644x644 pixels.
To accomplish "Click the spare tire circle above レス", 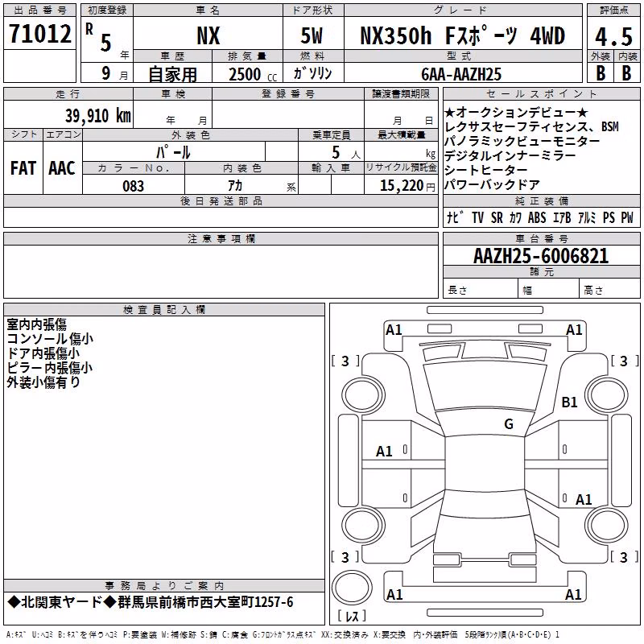I will click(352, 588).
